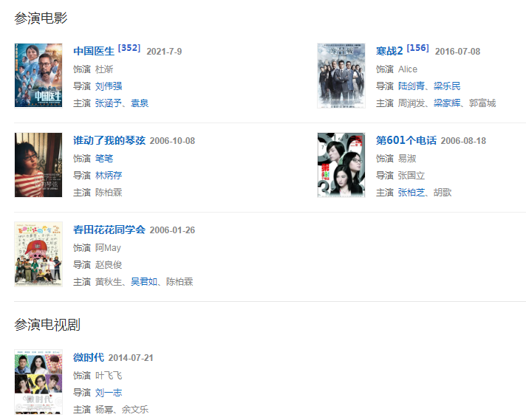Viewport: 526px width, 420px height.
Task: Open the 寒战2 movie poster
Action: [x=341, y=75]
